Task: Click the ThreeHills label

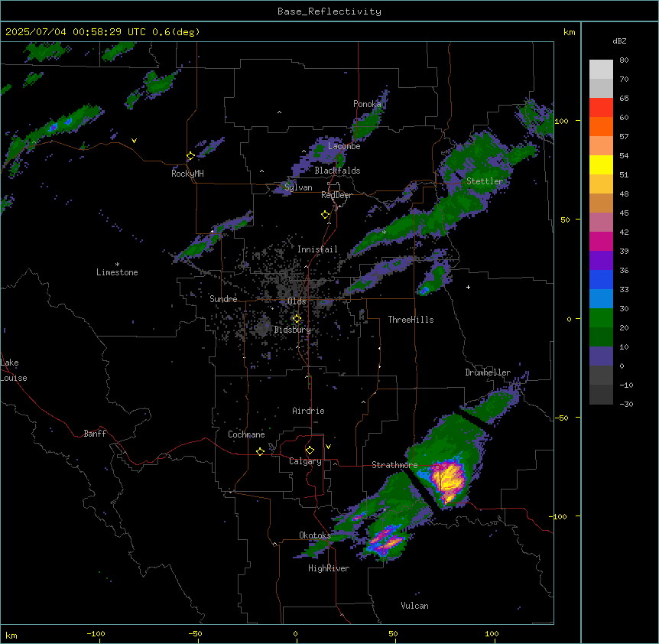Action: (x=411, y=320)
